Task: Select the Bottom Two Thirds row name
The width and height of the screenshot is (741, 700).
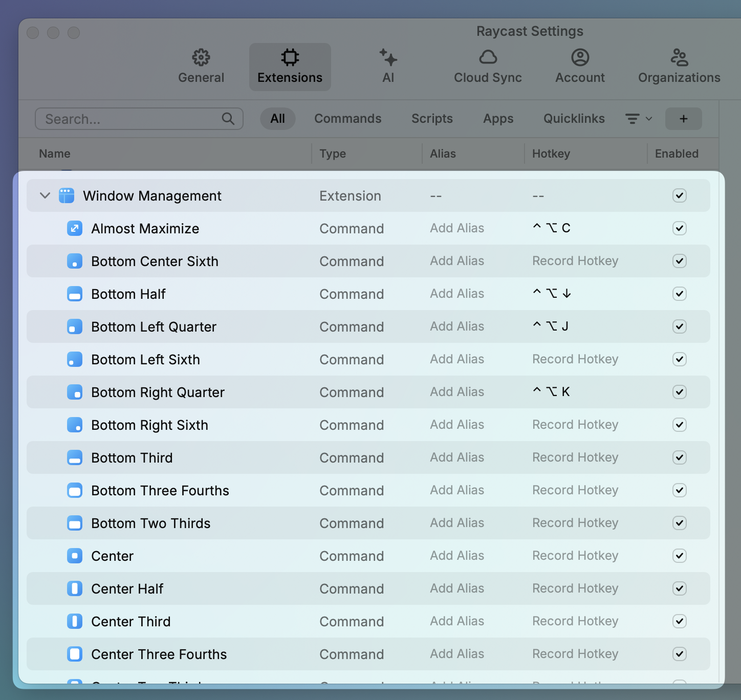Action: [x=151, y=523]
